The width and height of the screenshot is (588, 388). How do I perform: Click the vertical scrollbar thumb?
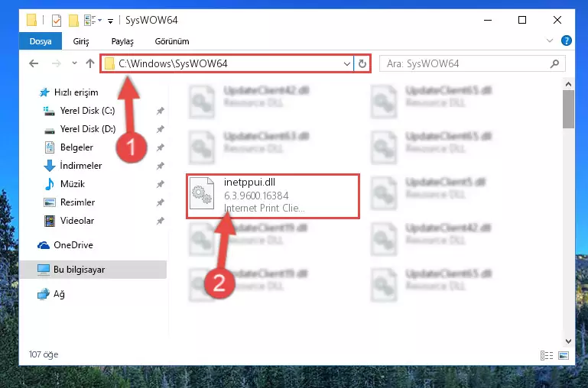pos(568,109)
